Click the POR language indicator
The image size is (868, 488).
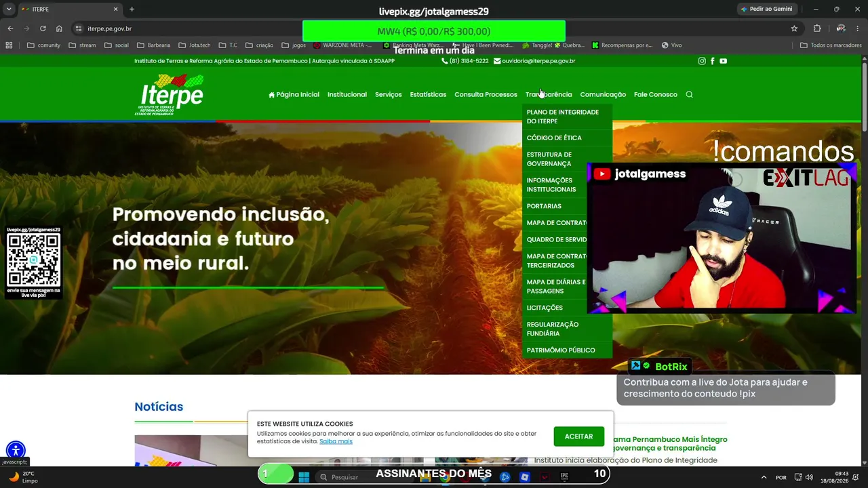pos(781,477)
